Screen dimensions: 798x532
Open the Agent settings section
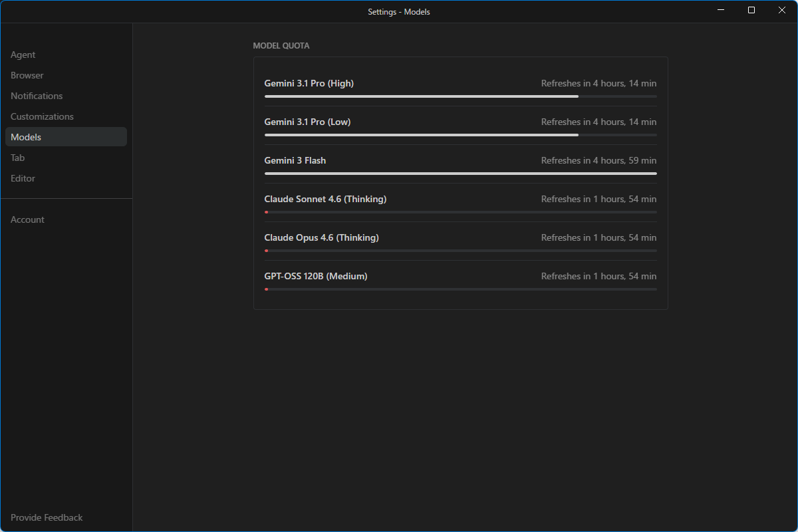click(x=23, y=55)
